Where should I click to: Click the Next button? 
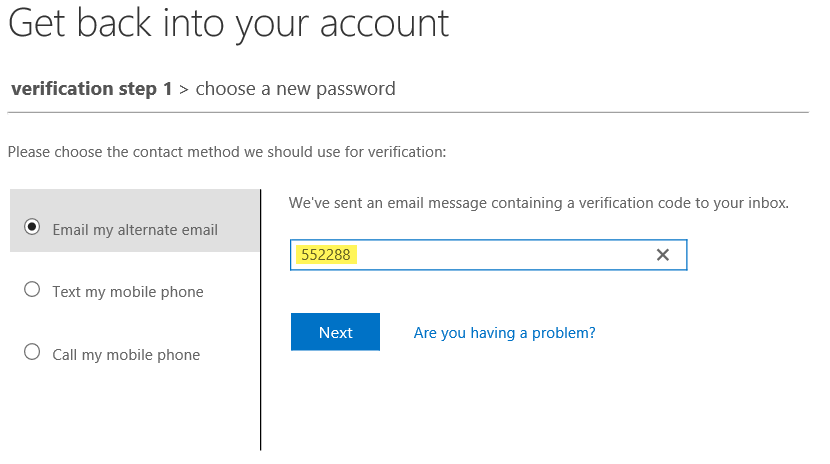coord(335,332)
